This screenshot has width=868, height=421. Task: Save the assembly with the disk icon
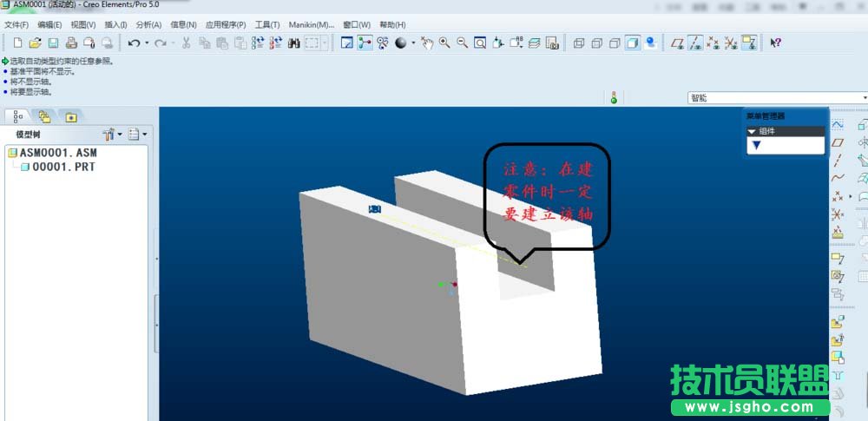tap(53, 43)
